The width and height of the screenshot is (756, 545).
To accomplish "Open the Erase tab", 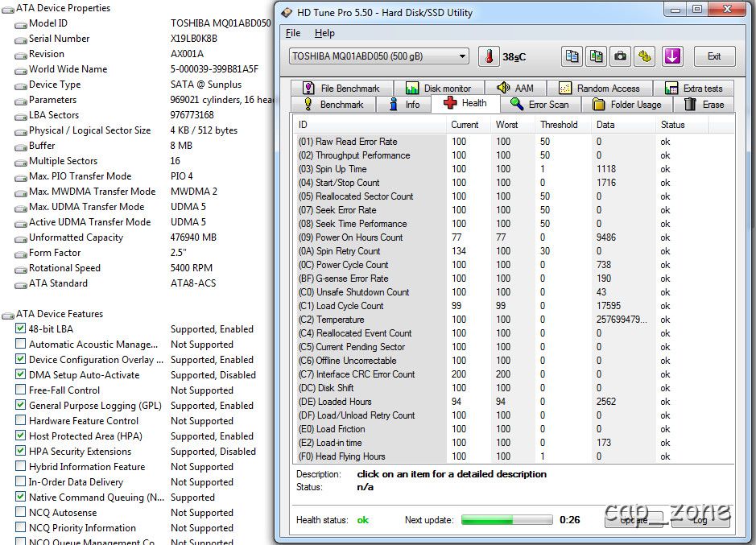I will click(x=704, y=104).
